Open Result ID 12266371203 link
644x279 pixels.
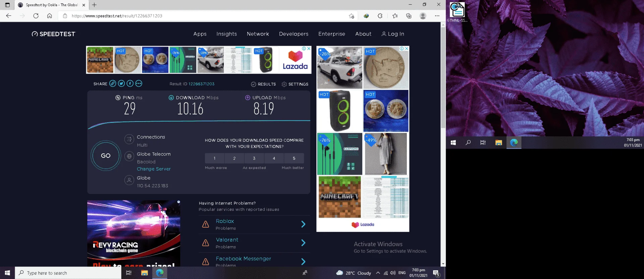pyautogui.click(x=201, y=84)
